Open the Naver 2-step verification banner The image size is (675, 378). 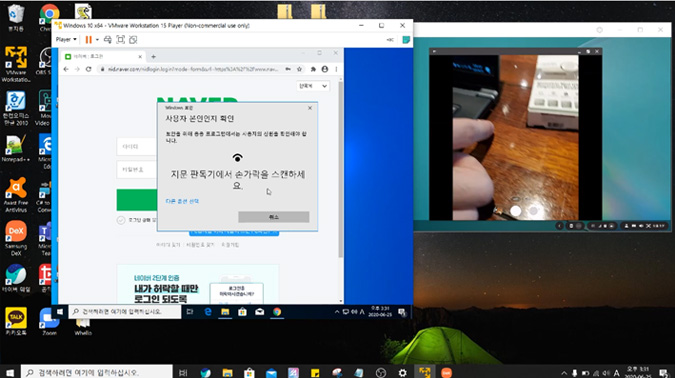pyautogui.click(x=198, y=284)
